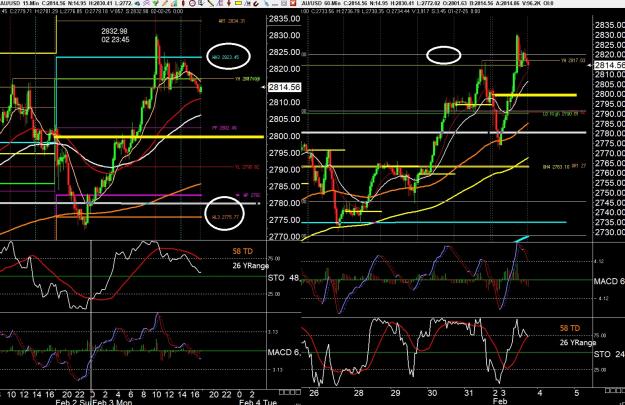Click the gray monitor-with-arrow toolbar icon

[201, 3]
